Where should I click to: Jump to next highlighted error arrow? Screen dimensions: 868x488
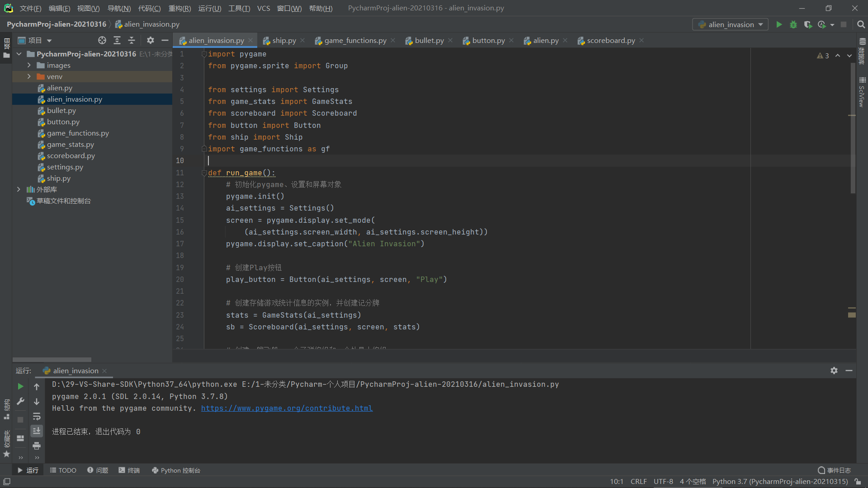tap(849, 56)
